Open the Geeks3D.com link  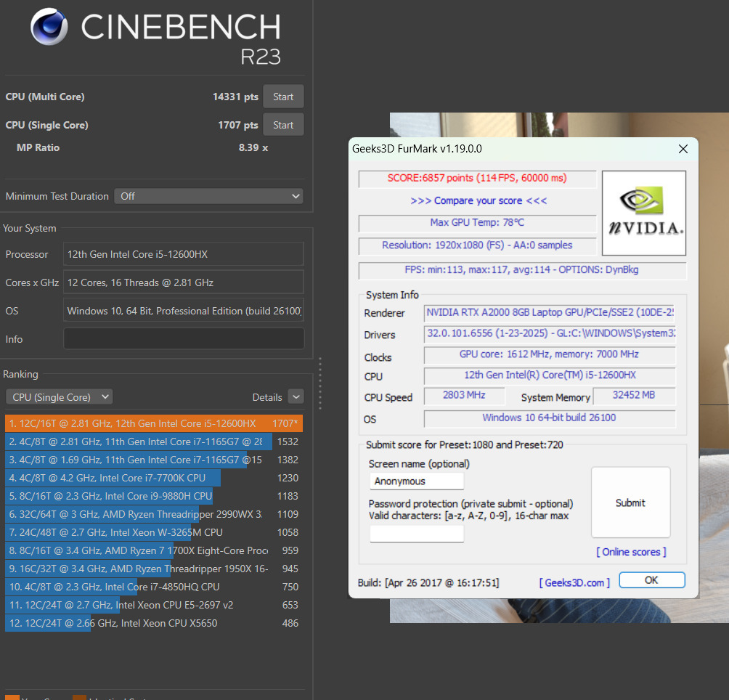(574, 582)
